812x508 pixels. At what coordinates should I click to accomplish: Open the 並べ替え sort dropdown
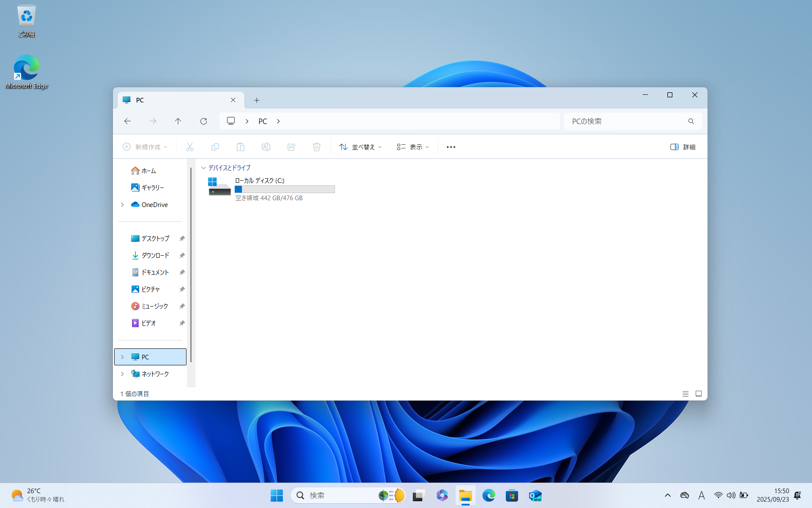coord(360,147)
